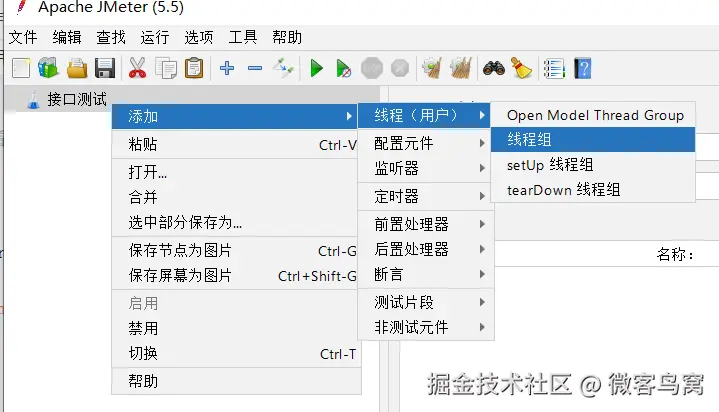Image resolution: width=719 pixels, height=412 pixels.
Task: Expand the 断言 submenu
Action: [x=426, y=274]
